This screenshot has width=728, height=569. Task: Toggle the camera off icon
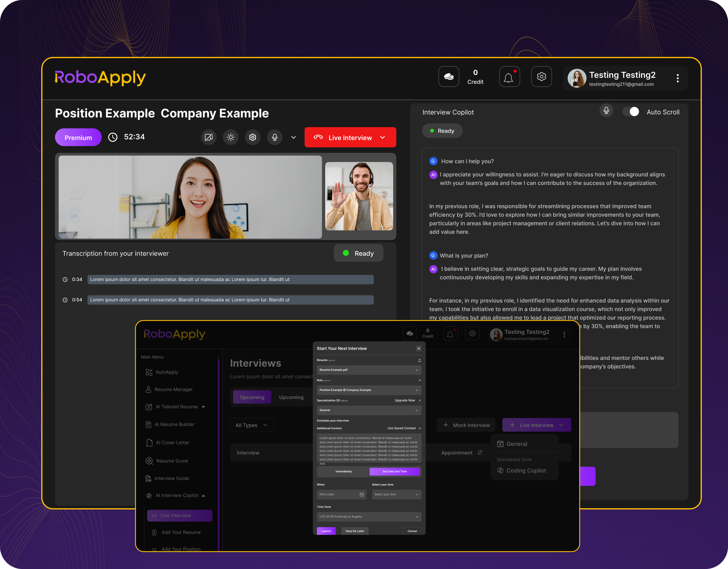(x=209, y=137)
